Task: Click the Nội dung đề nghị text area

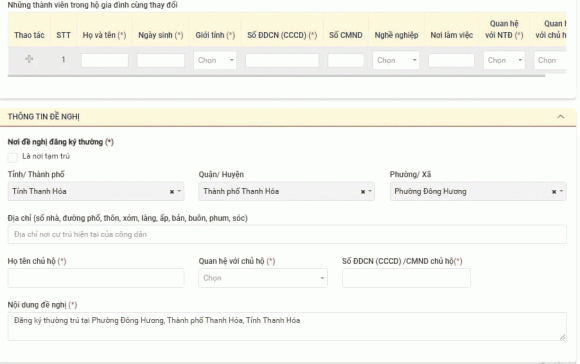Action: (287, 326)
